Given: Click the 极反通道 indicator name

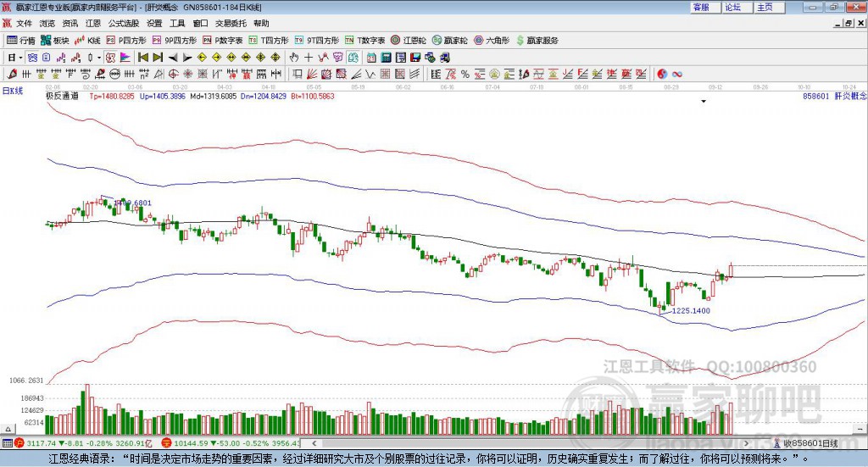Looking at the screenshot, I should 62,96.
